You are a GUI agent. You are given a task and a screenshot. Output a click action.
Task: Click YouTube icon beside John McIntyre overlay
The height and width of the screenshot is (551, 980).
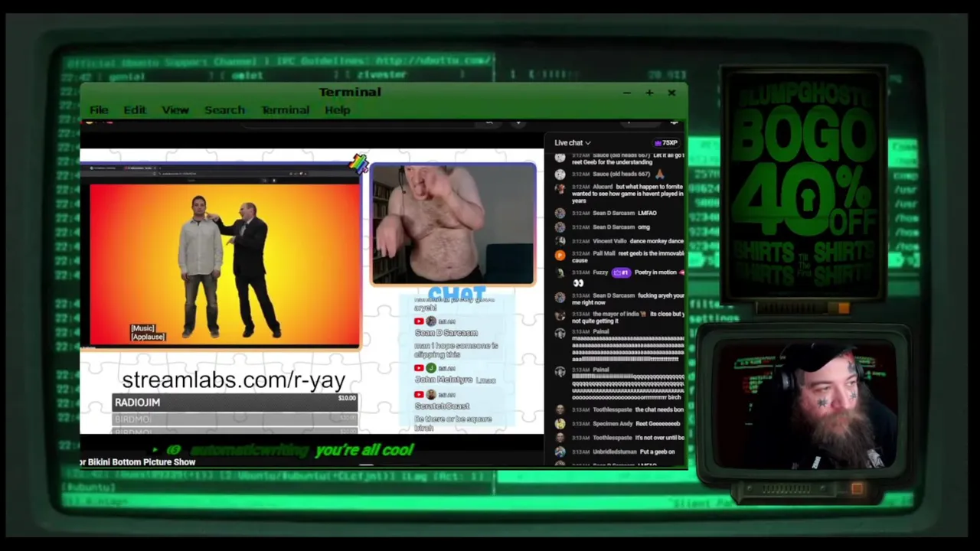pos(419,368)
